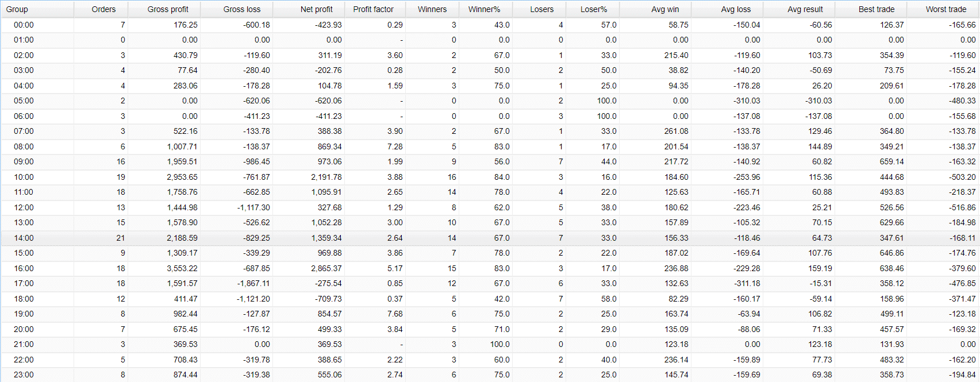
Task: Select the 16:00 group row label
Action: (x=24, y=268)
